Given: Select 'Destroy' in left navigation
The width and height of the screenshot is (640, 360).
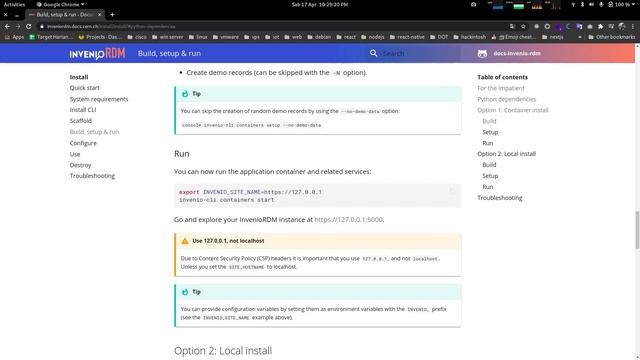Looking at the screenshot, I should coord(80,165).
